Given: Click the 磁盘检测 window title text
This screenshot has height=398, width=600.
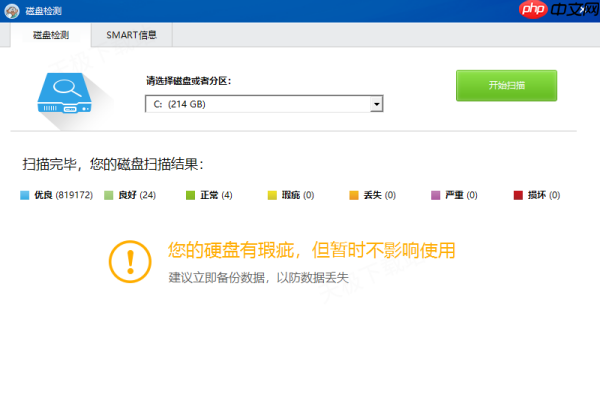Looking at the screenshot, I should point(43,11).
